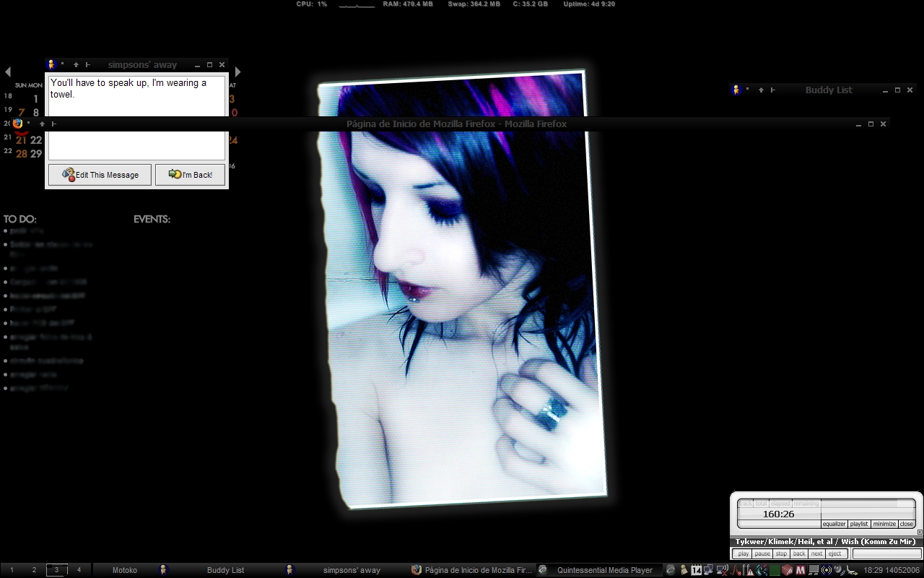
Task: Skip to next track in media player
Action: tap(816, 553)
